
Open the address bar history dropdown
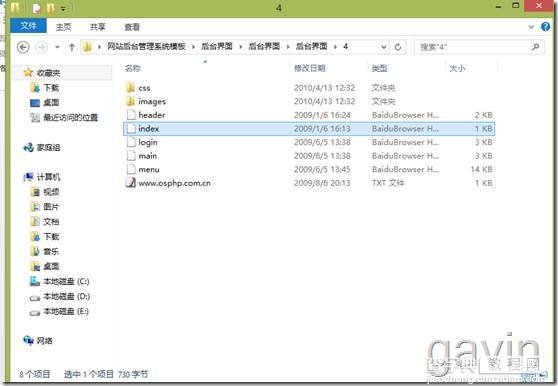pos(383,47)
